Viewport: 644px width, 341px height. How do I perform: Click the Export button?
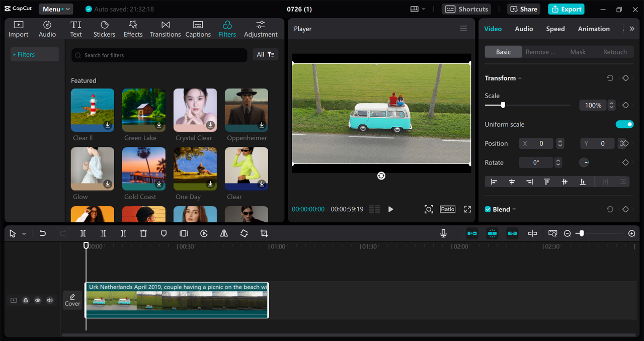[x=566, y=9]
